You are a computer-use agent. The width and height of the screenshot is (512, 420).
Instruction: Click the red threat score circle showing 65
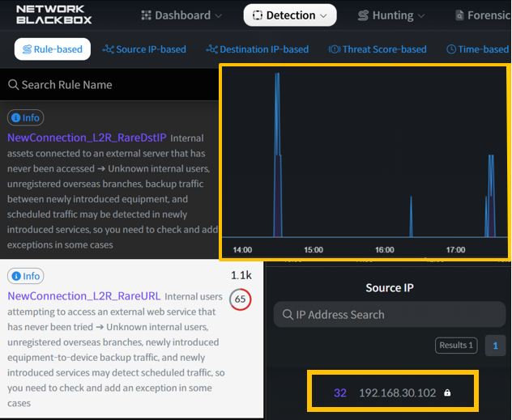point(240,299)
